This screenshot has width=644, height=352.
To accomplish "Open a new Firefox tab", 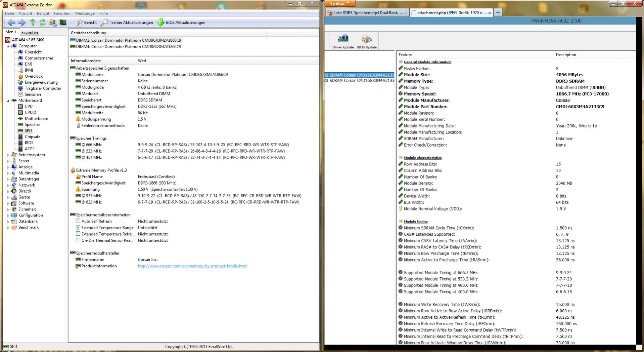I will pos(498,13).
